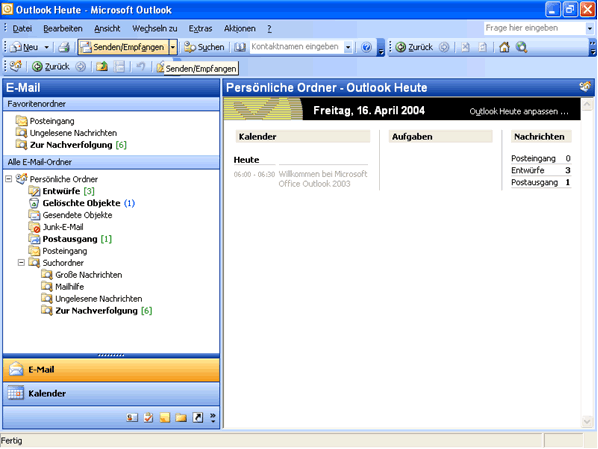The width and height of the screenshot is (598, 449).
Task: Click Entwürfe link under Nachrichten
Action: (528, 170)
